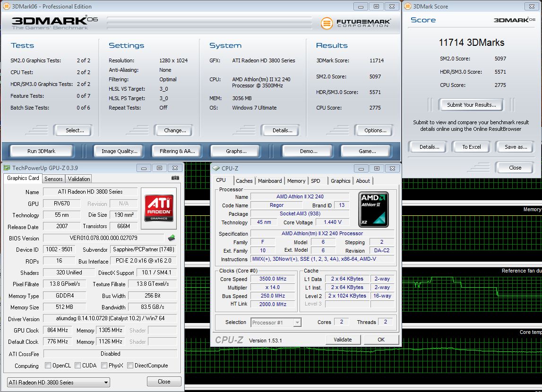Click the 3DMark06 title bar icon
This screenshot has width=542, height=392.
point(6,6)
